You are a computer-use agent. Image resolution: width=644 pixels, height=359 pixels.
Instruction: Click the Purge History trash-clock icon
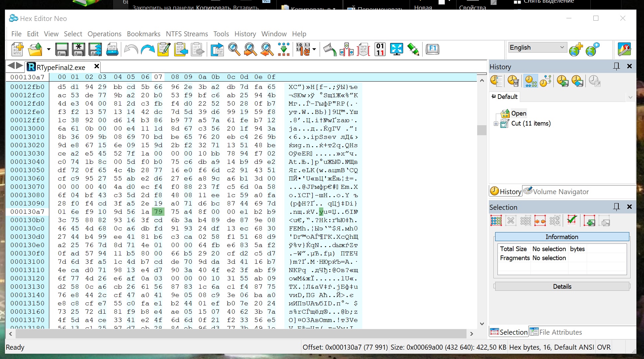point(513,81)
